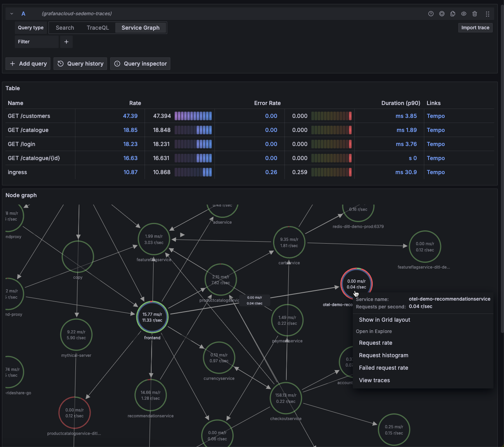Image resolution: width=504 pixels, height=447 pixels.
Task: Collapse query A with its chevron
Action: pyautogui.click(x=11, y=13)
